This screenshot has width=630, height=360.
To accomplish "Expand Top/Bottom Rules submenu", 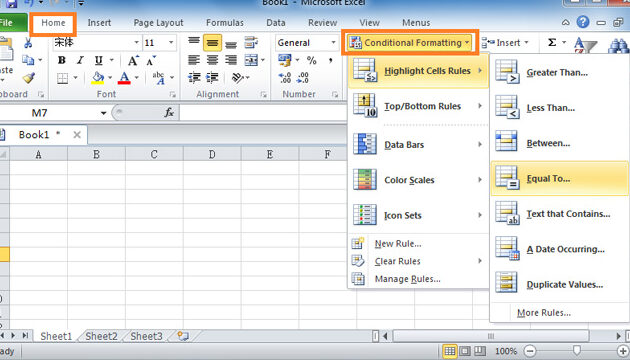I will (418, 106).
